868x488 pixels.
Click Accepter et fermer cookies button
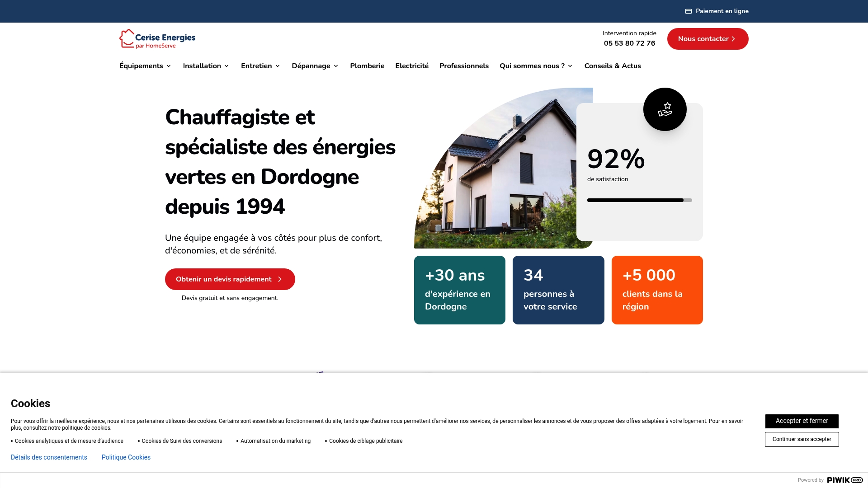tap(802, 421)
